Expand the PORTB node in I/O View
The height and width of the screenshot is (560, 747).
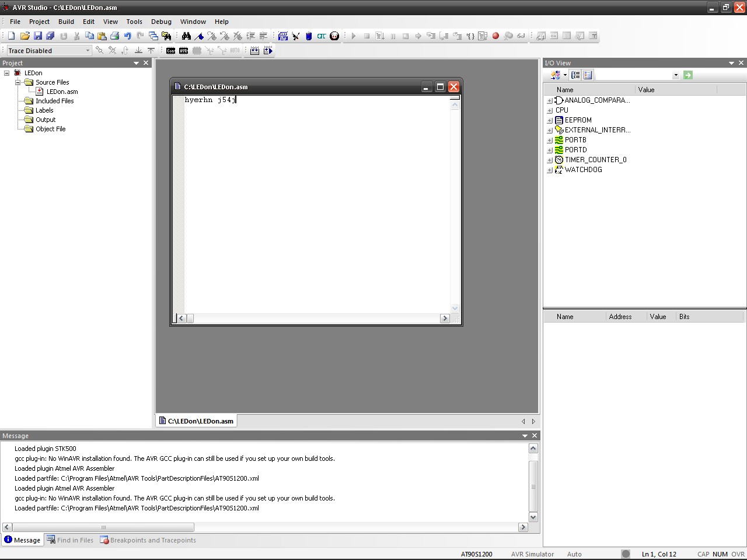tap(549, 140)
